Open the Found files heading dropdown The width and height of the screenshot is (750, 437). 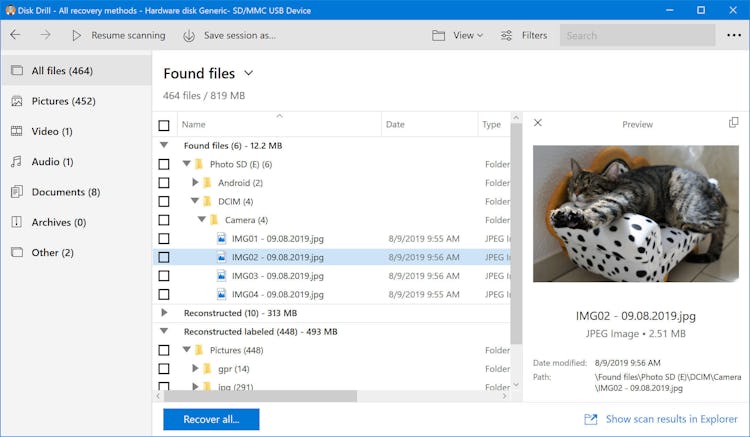[x=248, y=73]
